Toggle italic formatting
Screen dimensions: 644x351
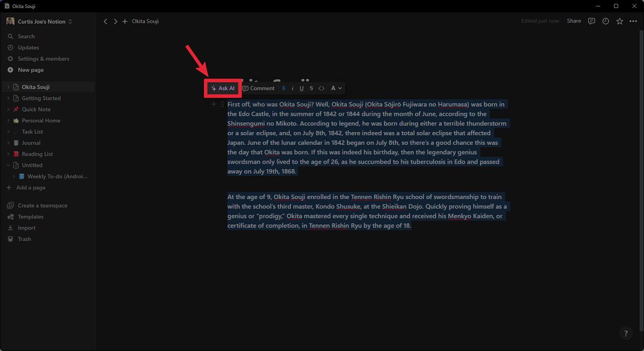tap(292, 88)
